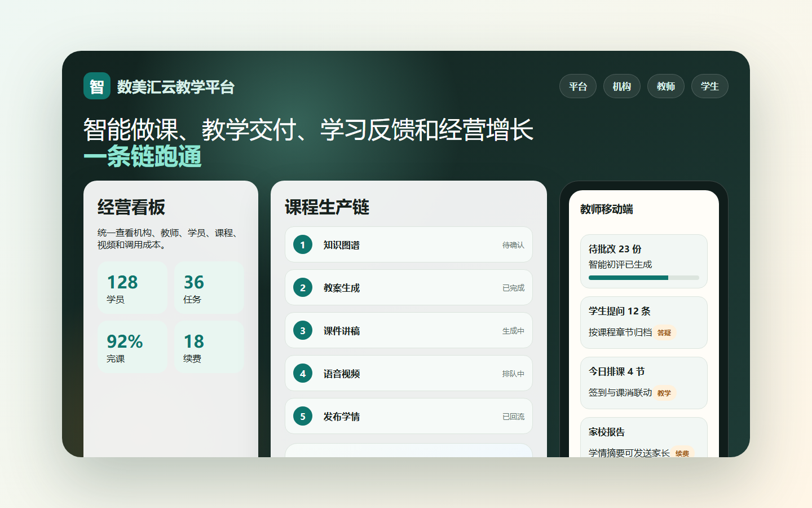Click the 课程生产链 heading
Image resolution: width=812 pixels, height=508 pixels.
click(x=327, y=207)
